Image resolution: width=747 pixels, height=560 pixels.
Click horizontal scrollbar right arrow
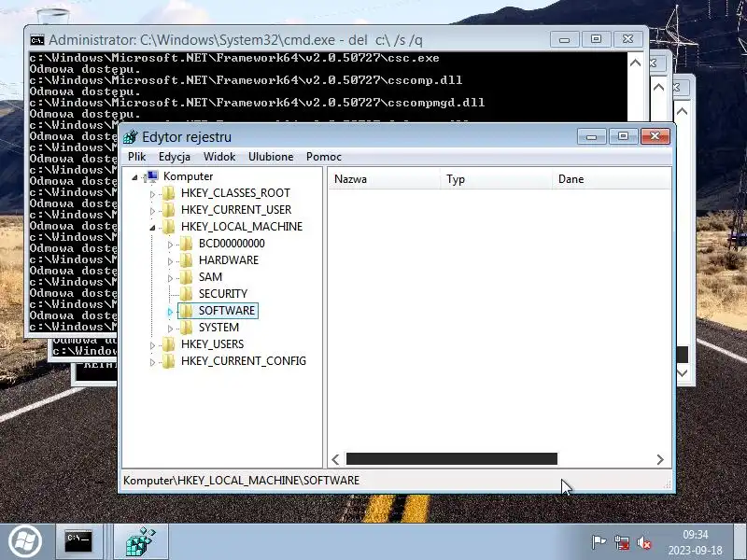[660, 459]
